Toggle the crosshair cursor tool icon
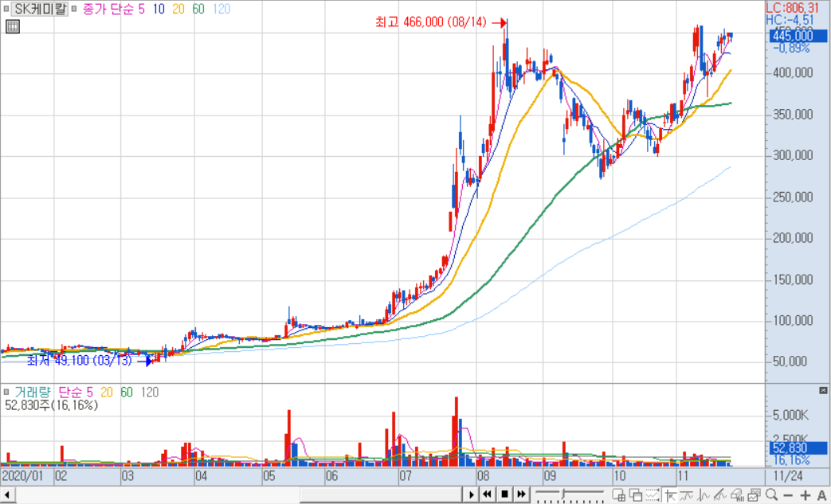The image size is (831, 504). click(x=670, y=495)
